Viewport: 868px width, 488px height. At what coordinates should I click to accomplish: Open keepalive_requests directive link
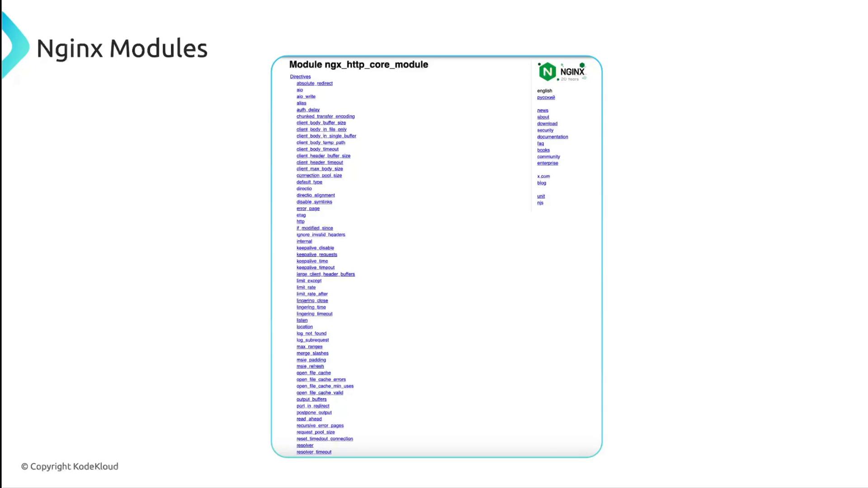317,254
